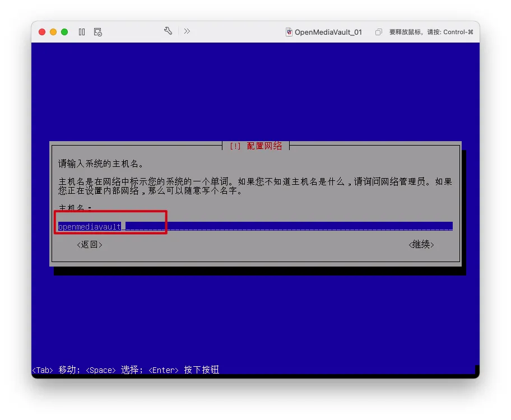The width and height of the screenshot is (511, 420).
Task: Select the <继续> continue button
Action: click(421, 244)
